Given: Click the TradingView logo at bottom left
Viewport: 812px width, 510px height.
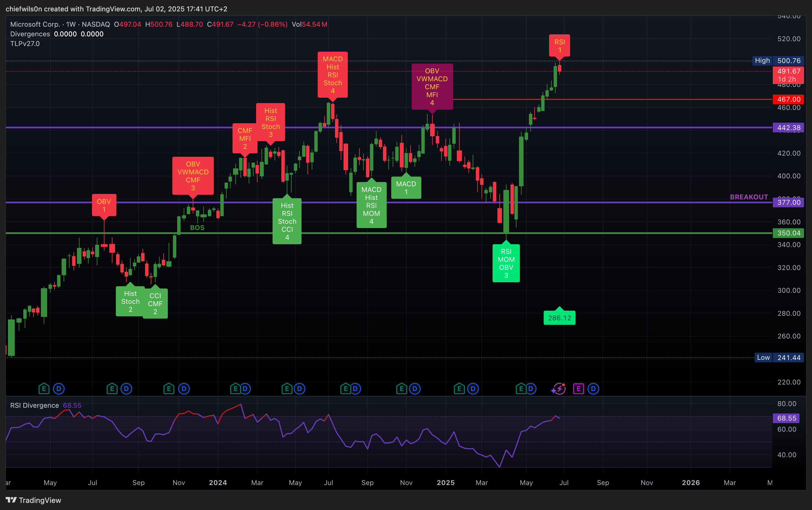Looking at the screenshot, I should [34, 500].
